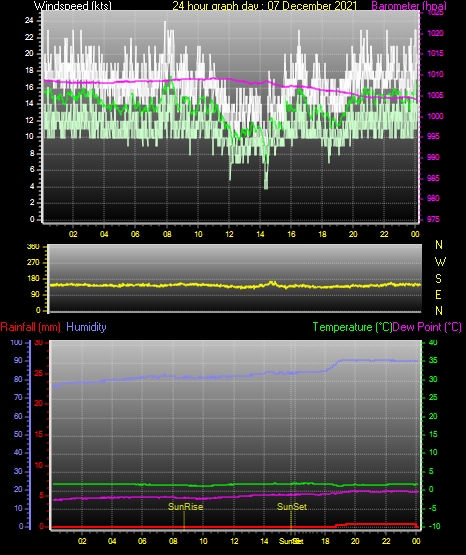Click the W compass direction label
The height and width of the screenshot is (555, 466).
(440, 262)
